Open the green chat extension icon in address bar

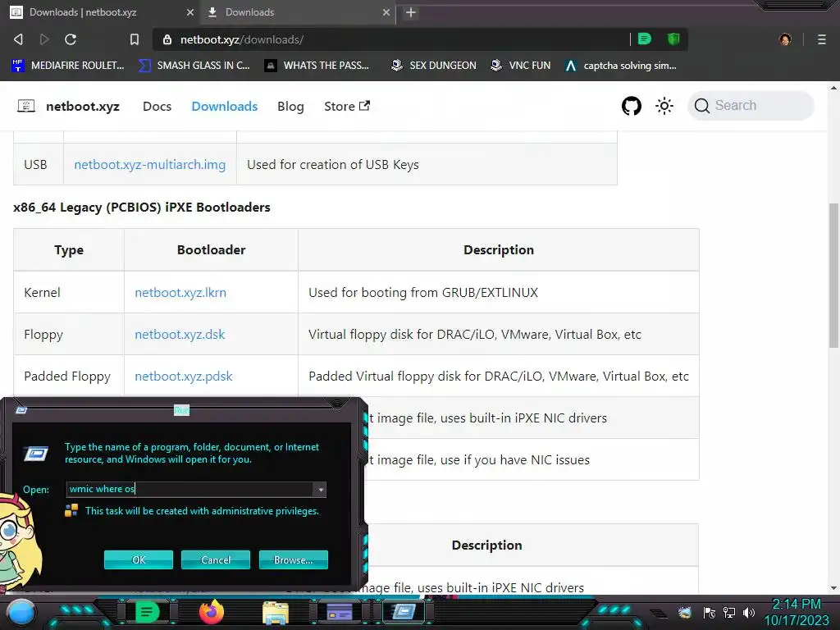click(x=645, y=39)
